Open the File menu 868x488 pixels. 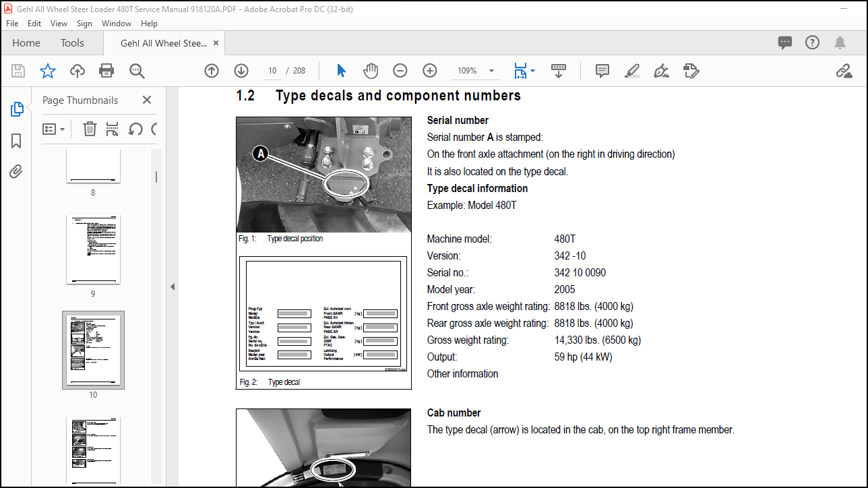coord(12,23)
